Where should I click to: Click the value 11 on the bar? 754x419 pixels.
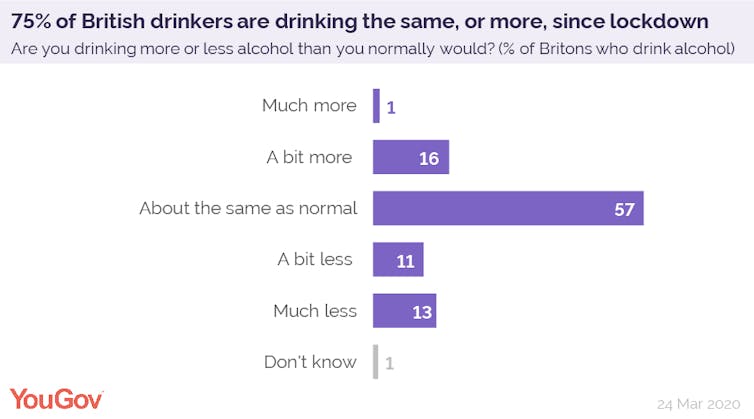point(403,261)
